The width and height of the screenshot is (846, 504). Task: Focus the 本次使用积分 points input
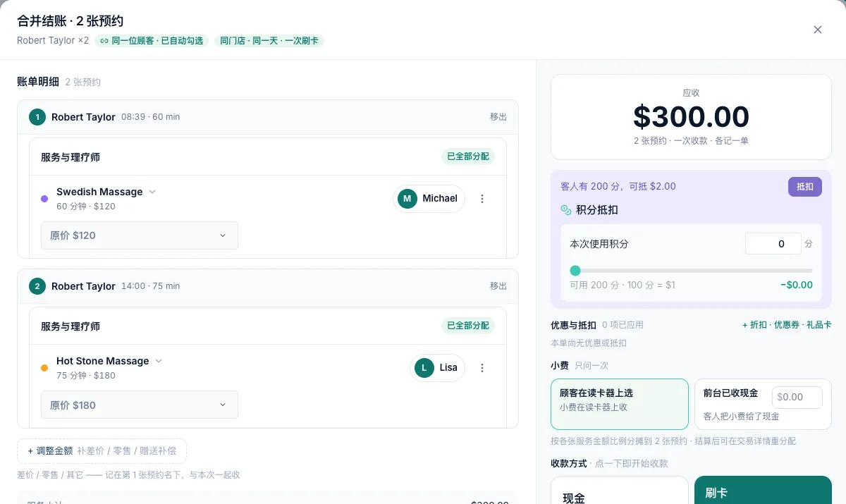773,244
